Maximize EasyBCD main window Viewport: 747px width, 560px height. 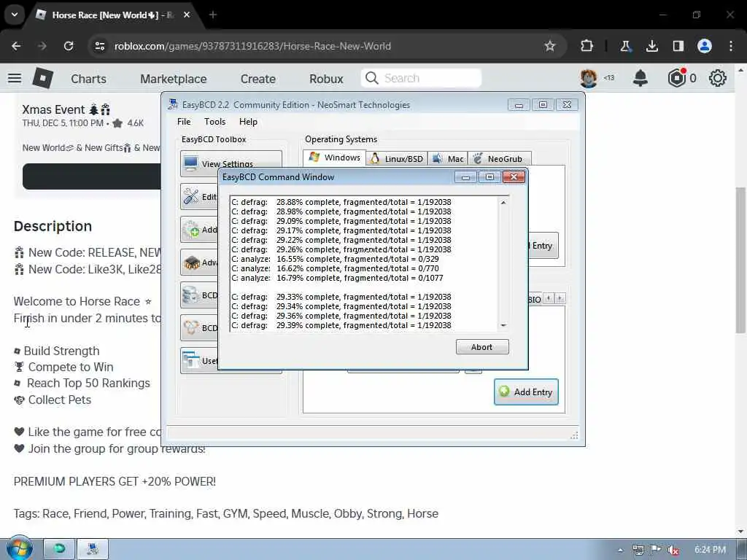pyautogui.click(x=543, y=105)
